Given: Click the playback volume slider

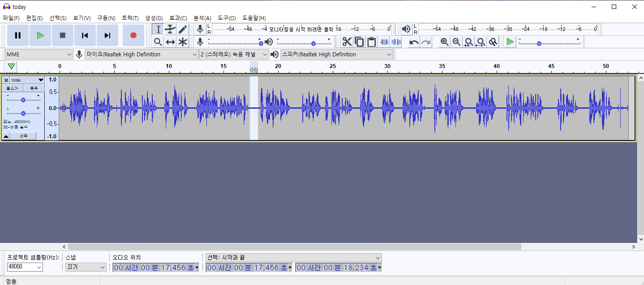Looking at the screenshot, I should 304,42.
